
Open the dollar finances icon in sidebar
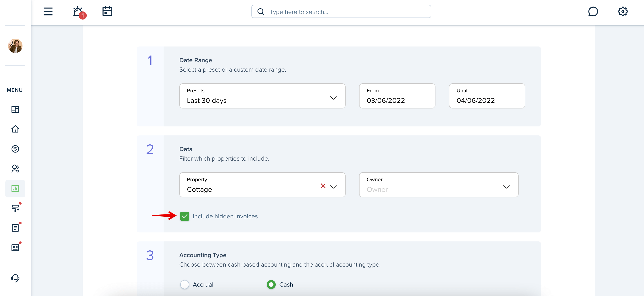[15, 149]
